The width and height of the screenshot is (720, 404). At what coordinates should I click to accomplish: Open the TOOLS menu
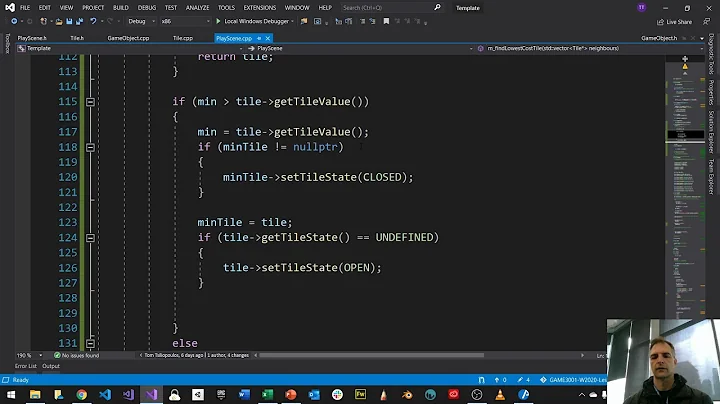pos(226,8)
